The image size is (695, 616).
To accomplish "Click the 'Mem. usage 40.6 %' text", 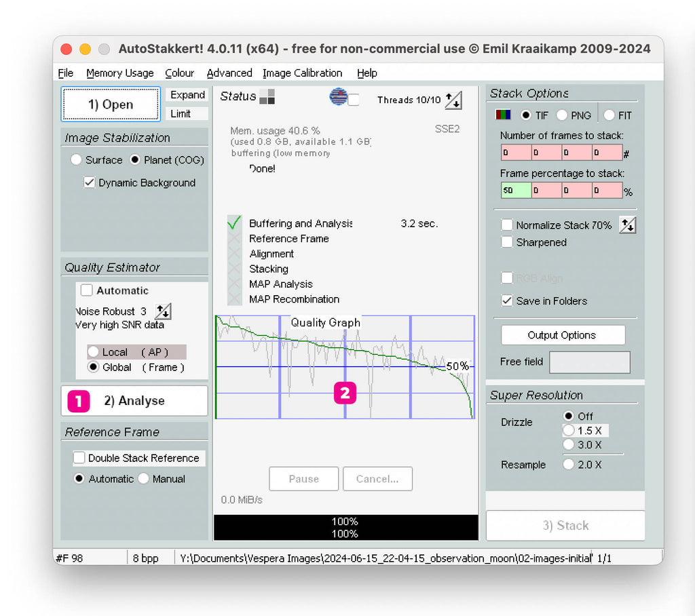I will coord(275,131).
